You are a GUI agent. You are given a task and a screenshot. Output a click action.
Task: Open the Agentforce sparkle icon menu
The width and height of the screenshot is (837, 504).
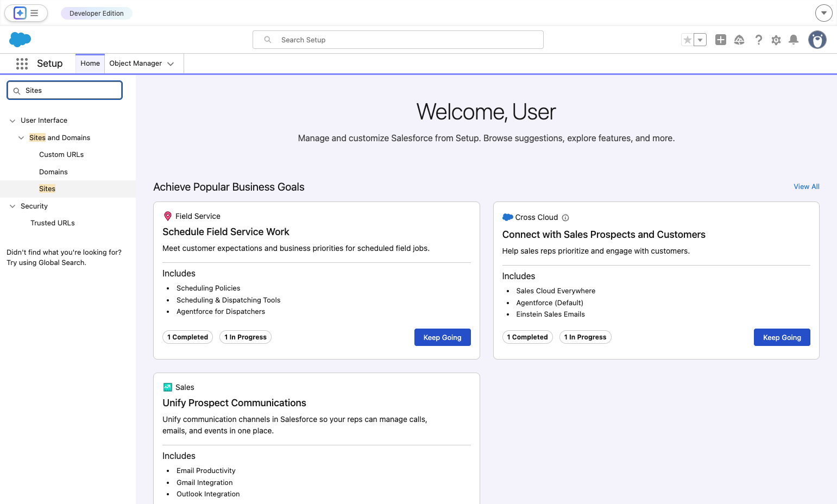20,13
